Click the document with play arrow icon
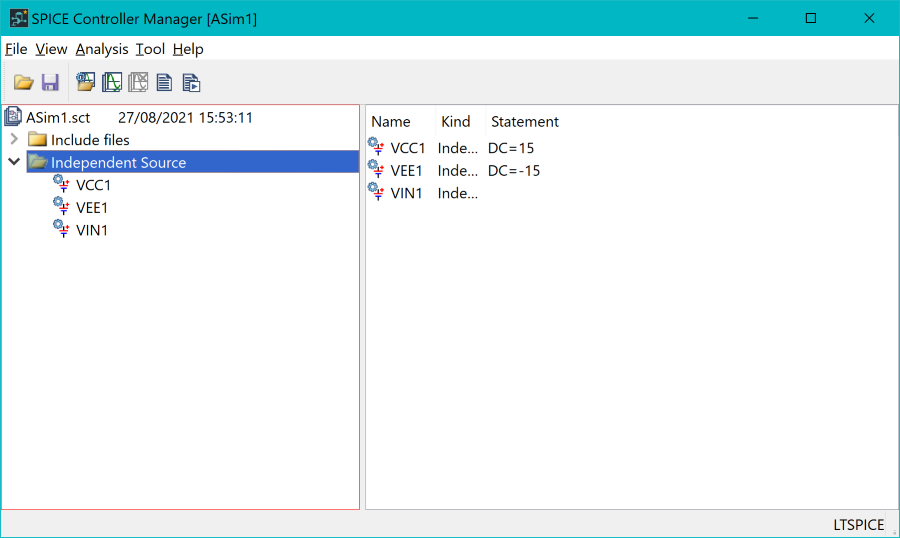Image resolution: width=900 pixels, height=538 pixels. click(191, 83)
